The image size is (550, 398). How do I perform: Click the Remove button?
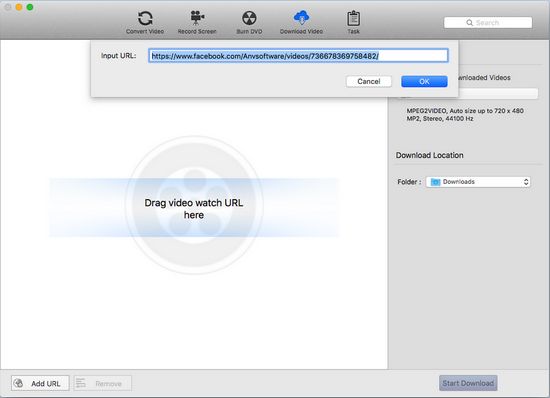point(103,383)
